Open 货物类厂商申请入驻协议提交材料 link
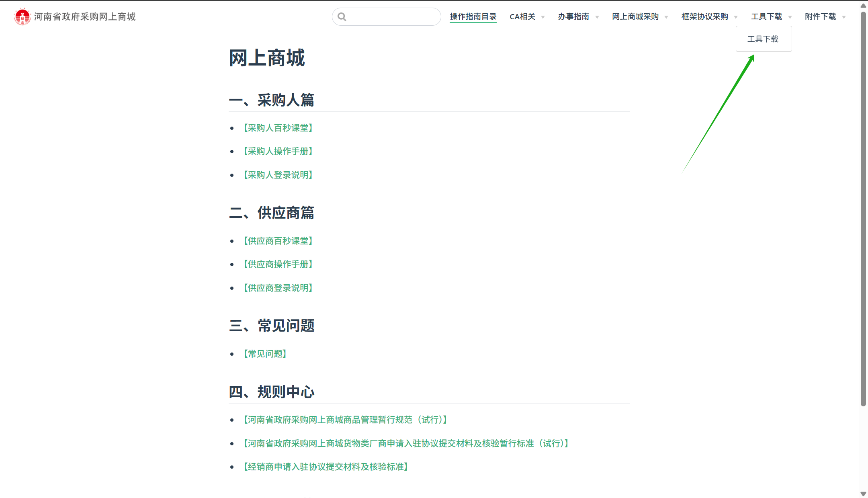 tap(406, 443)
